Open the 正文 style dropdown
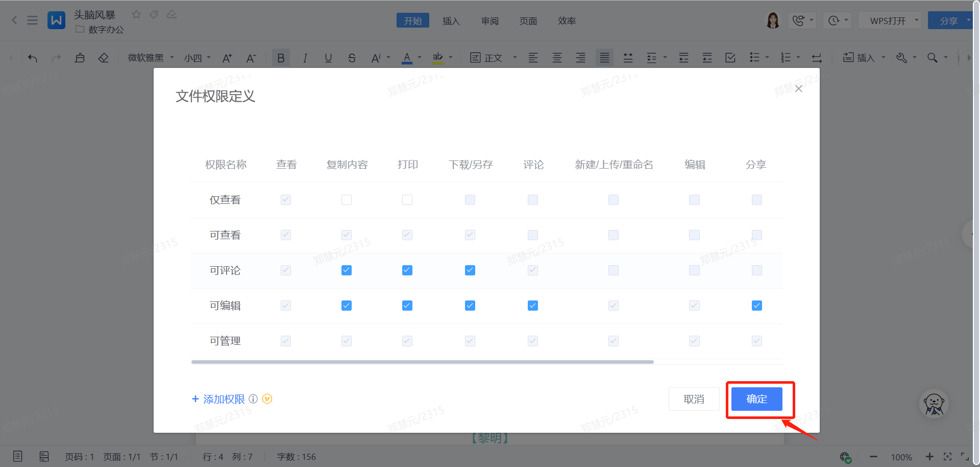This screenshot has height=467, width=980. click(493, 58)
